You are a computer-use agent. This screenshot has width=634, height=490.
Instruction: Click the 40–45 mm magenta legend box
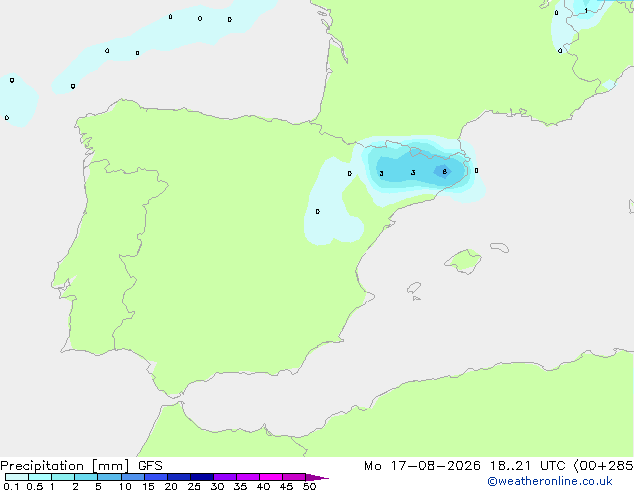click(271, 477)
